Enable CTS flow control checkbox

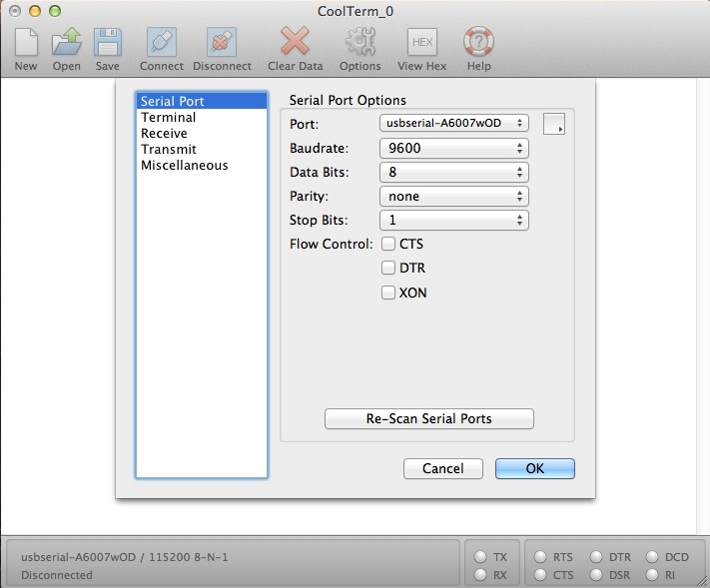[x=388, y=244]
